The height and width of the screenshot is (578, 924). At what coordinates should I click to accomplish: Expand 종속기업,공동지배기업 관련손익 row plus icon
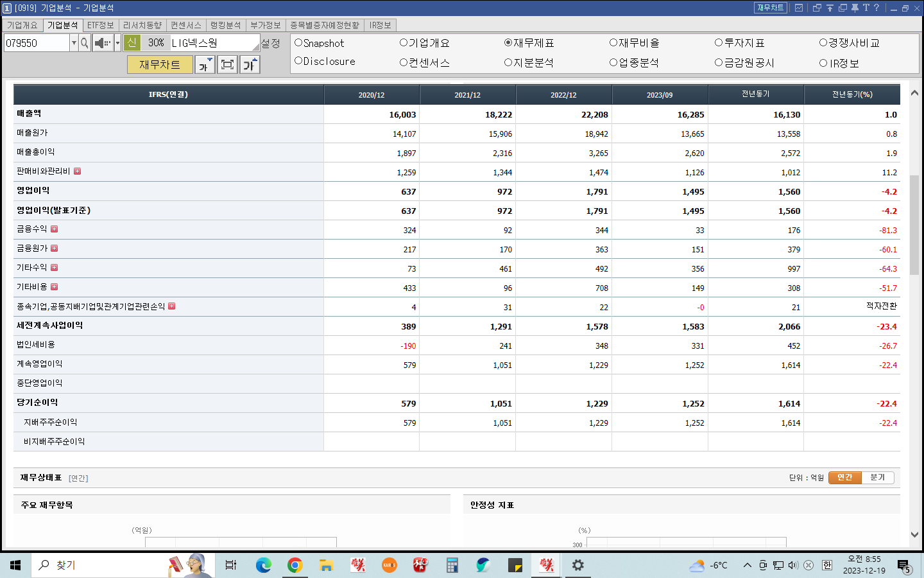tap(171, 306)
